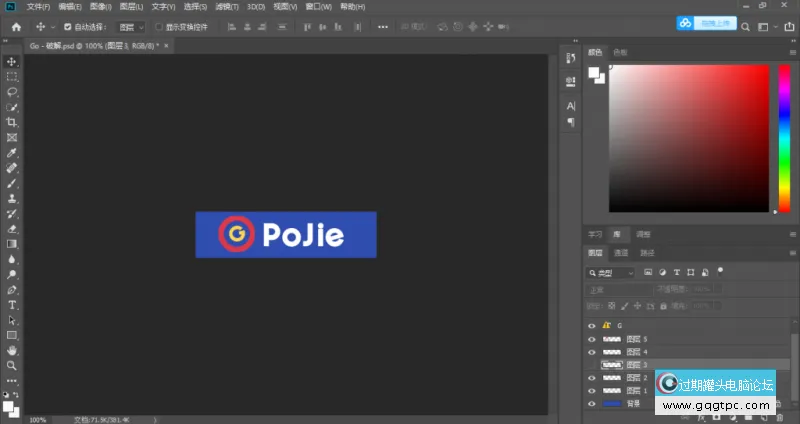Filter layers by pixel layers icon
This screenshot has width=800, height=424.
click(x=648, y=272)
